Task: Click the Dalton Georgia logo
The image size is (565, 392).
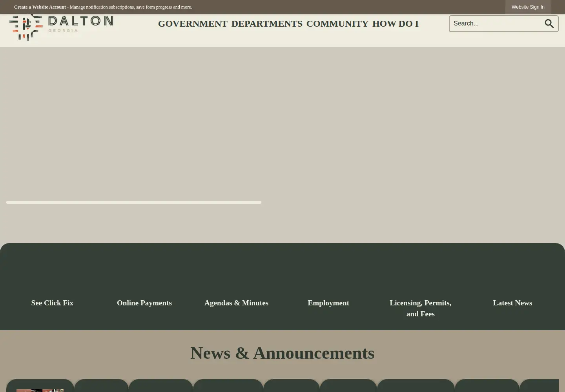Action: [x=61, y=27]
